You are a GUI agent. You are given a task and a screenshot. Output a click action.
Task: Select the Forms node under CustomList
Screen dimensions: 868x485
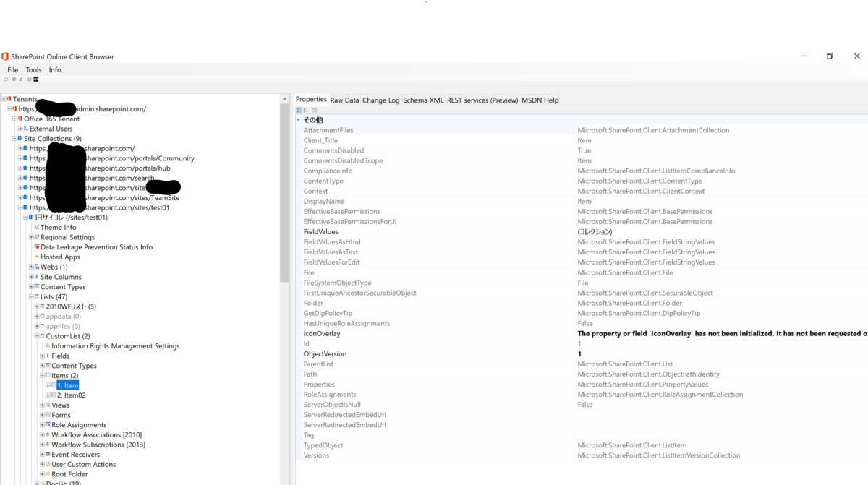pyautogui.click(x=61, y=415)
